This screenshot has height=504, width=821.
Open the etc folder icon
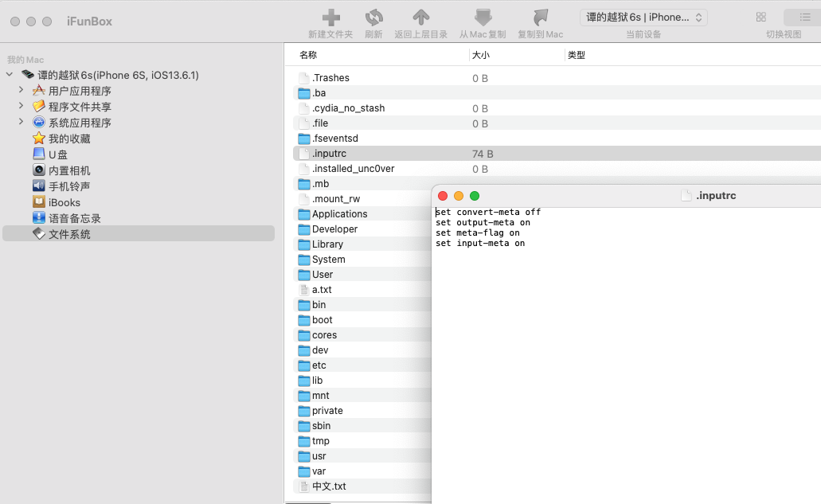point(303,366)
